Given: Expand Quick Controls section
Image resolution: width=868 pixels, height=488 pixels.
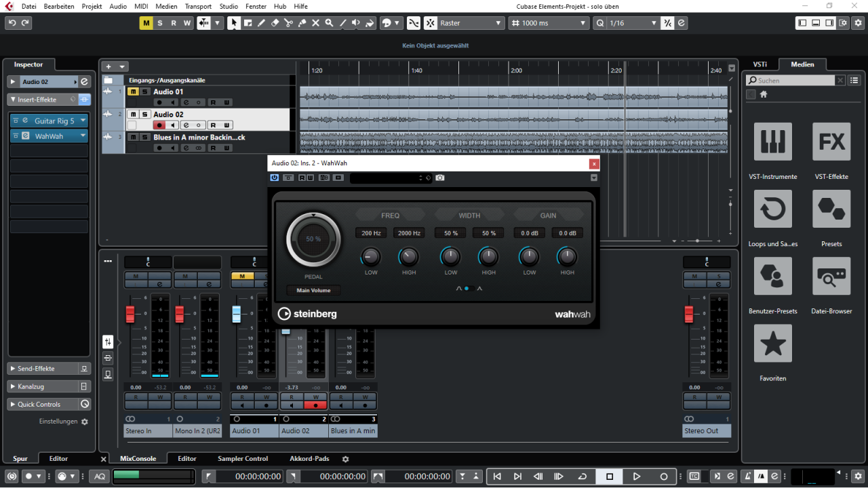Looking at the screenshot, I should (14, 404).
